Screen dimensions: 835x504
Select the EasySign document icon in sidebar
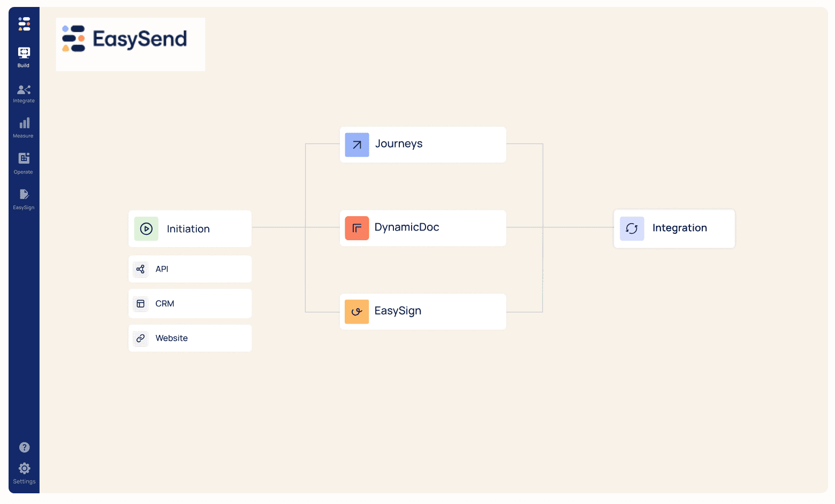click(24, 195)
